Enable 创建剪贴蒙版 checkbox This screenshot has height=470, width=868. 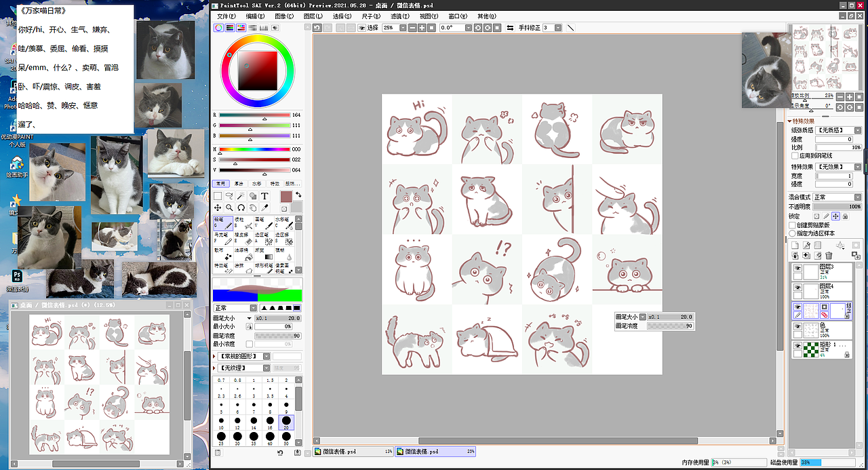point(792,225)
